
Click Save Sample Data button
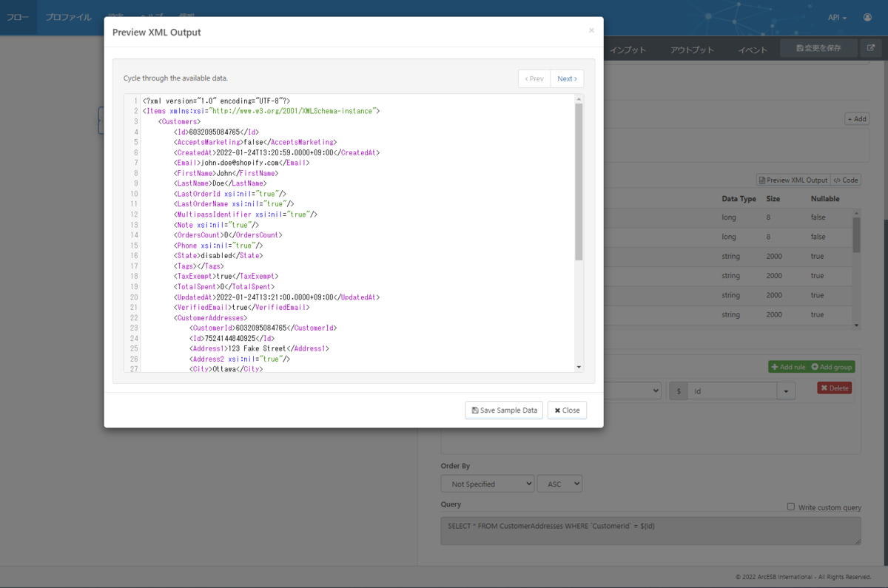[x=504, y=410]
